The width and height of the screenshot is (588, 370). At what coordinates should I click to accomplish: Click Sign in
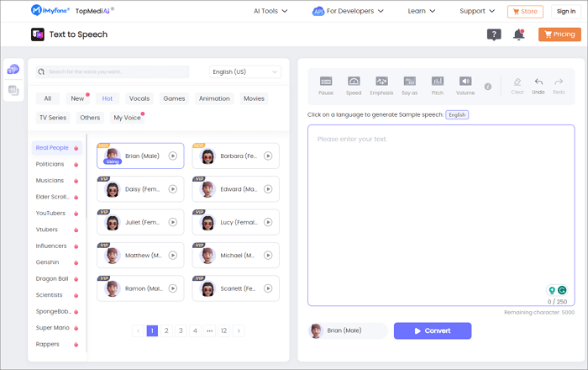566,12
